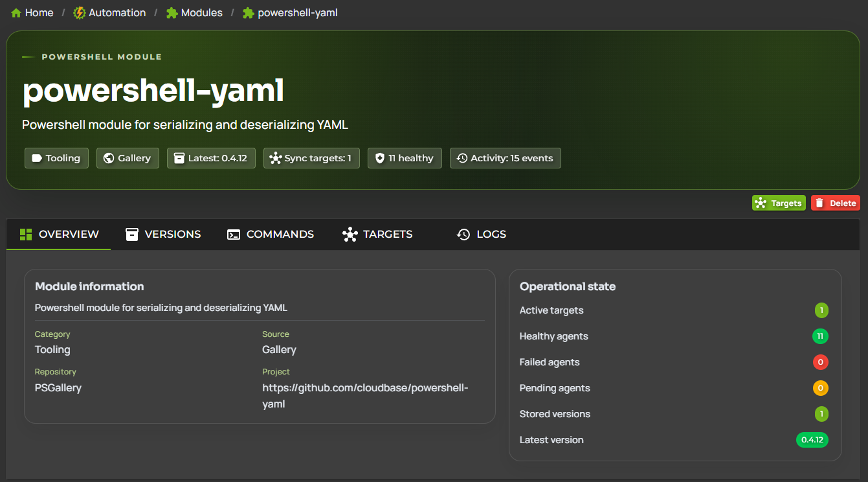The height and width of the screenshot is (482, 868).
Task: View the Logs tab
Action: coord(482,235)
